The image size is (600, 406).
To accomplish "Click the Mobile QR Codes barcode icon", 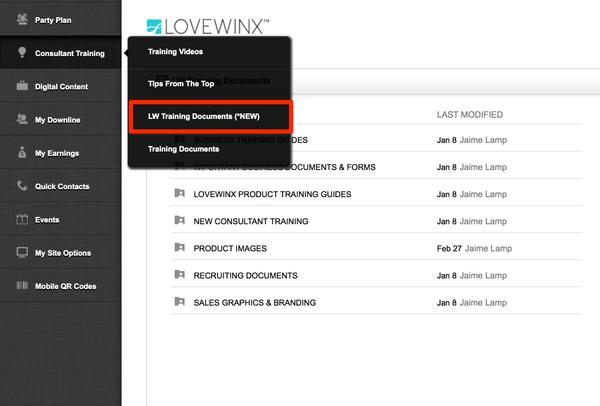I will [x=22, y=285].
